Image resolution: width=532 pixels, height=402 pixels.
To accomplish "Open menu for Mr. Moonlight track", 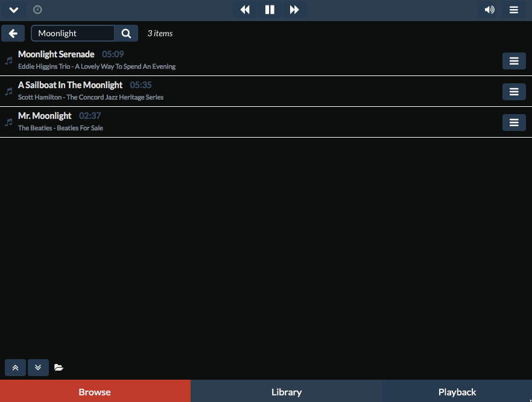I will [514, 123].
